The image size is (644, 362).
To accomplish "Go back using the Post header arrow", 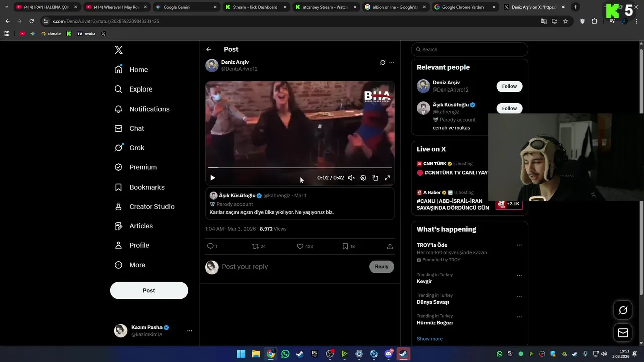I will click(209, 49).
